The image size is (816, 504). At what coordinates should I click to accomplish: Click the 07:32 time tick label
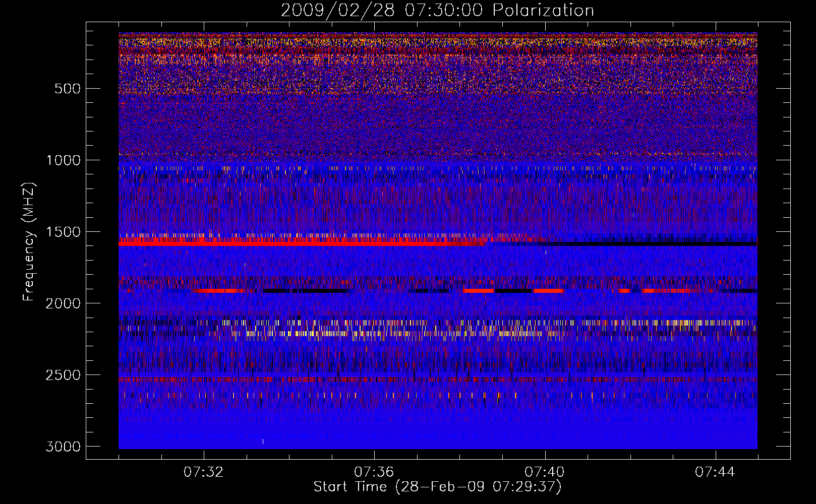click(x=204, y=472)
